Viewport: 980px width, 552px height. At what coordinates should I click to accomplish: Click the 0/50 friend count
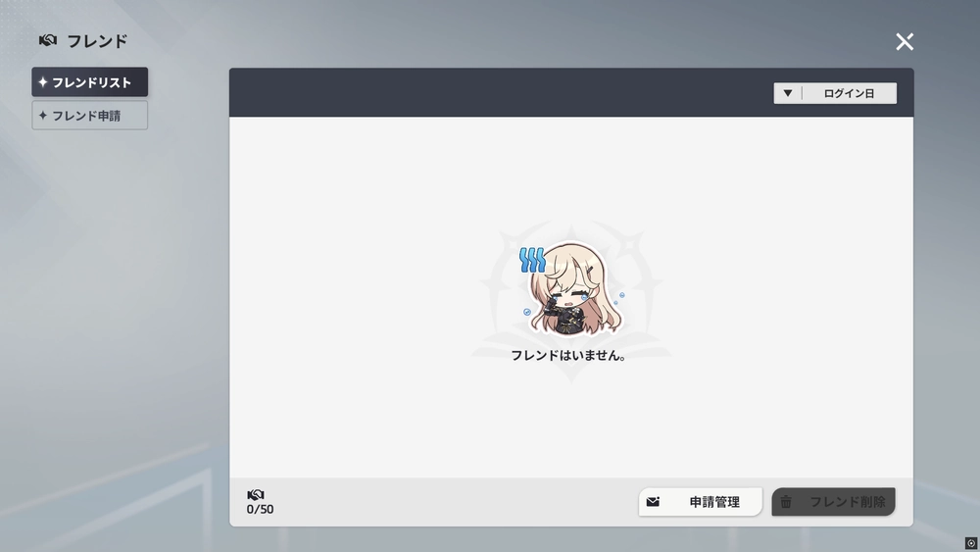coord(260,509)
